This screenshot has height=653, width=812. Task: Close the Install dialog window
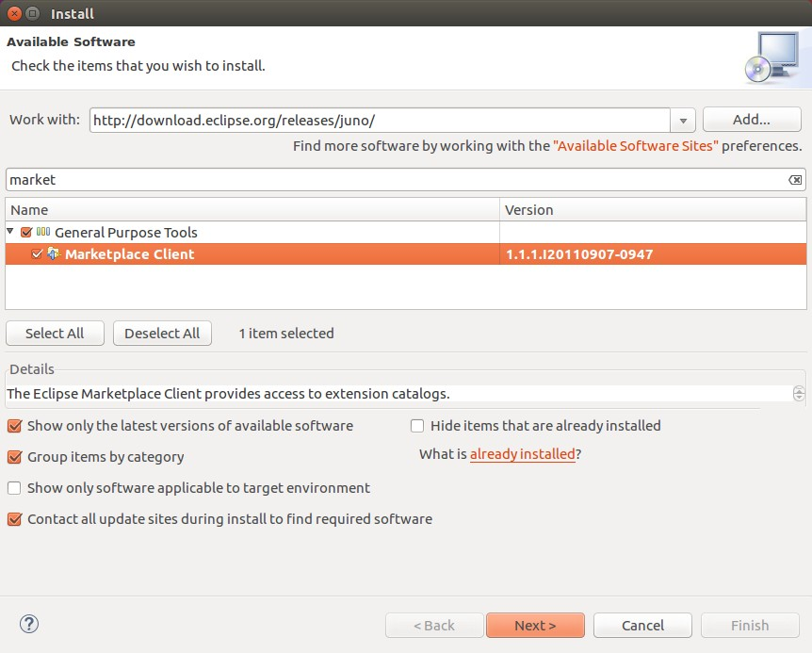(15, 13)
